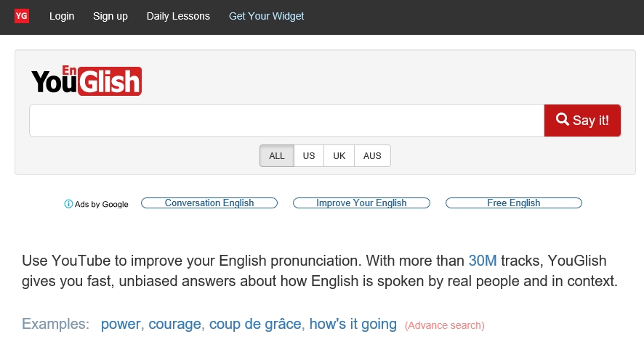Screen dimensions: 644x355
Task: Select the coup de grâce example
Action: point(255,325)
